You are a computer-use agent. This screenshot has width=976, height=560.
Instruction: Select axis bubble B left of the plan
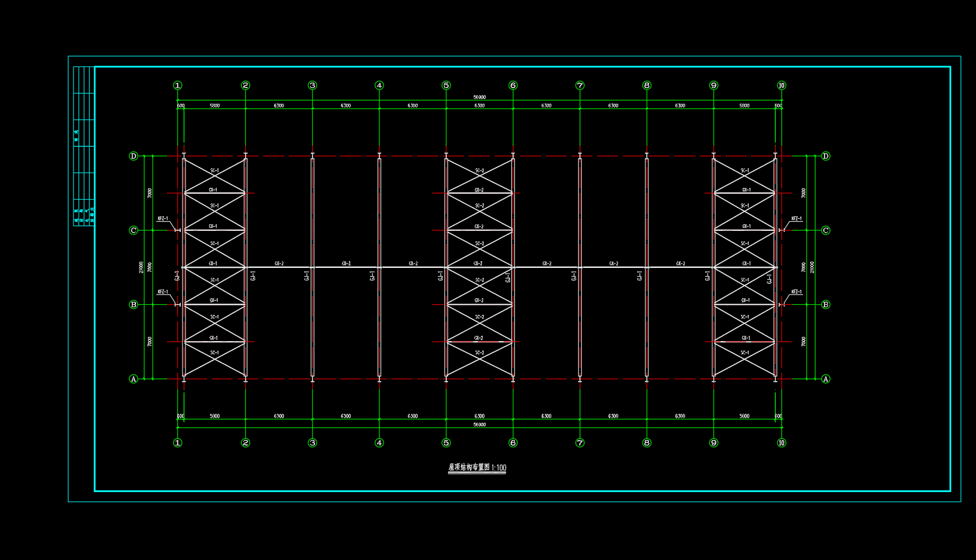[x=134, y=305]
